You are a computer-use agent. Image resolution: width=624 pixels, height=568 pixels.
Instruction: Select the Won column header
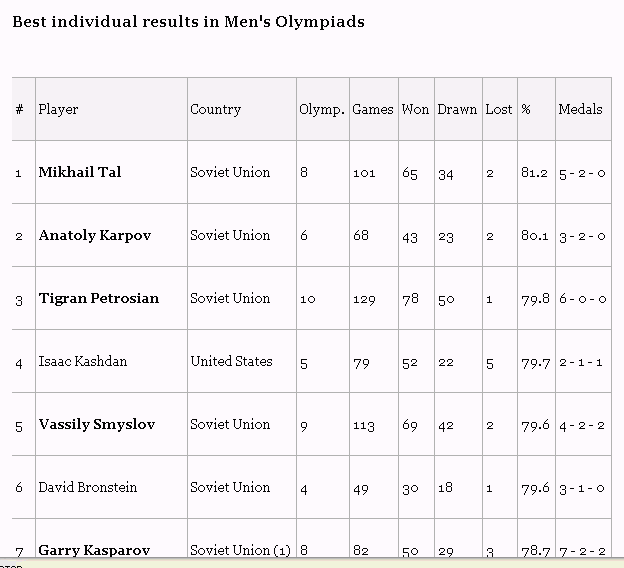415,109
